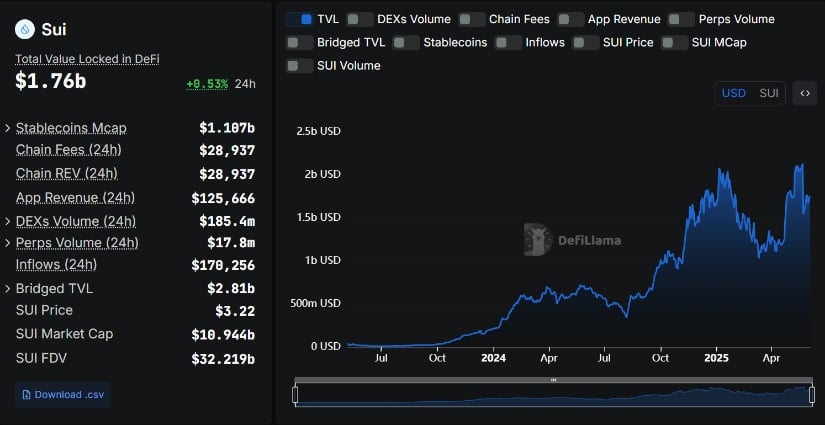Click the $125,666 app revenue value
Viewport: 825px width, 425px height.
(x=223, y=198)
